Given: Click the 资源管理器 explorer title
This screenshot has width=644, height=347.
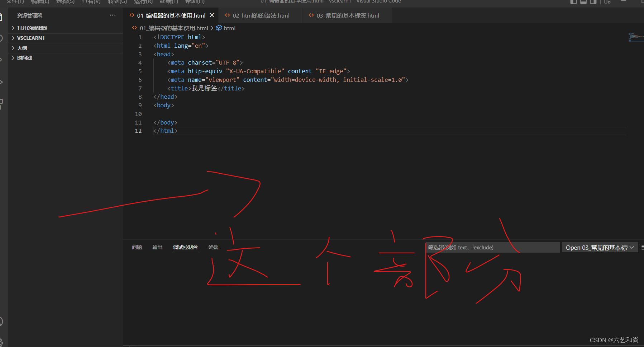Looking at the screenshot, I should [x=29, y=15].
